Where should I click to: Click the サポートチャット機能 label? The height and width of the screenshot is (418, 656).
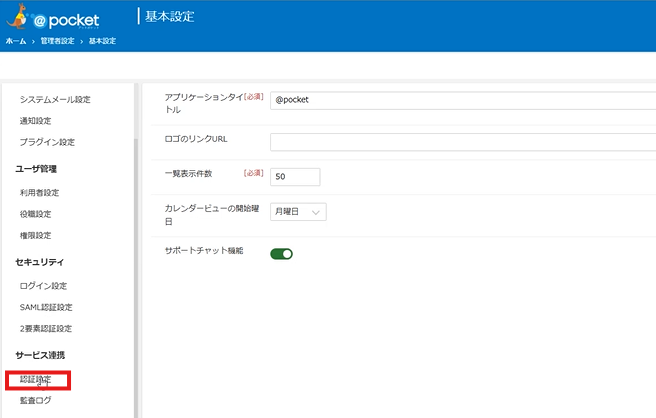204,251
